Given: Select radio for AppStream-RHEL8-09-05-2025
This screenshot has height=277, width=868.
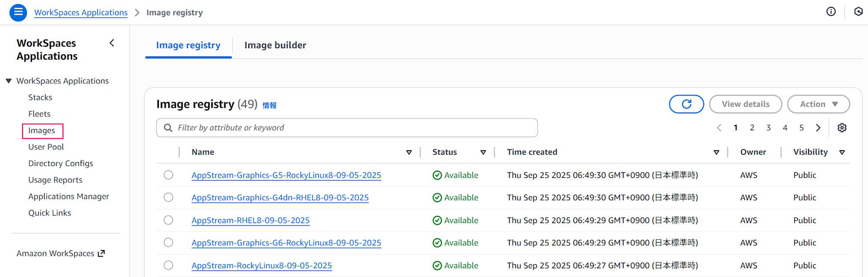Looking at the screenshot, I should 168,220.
